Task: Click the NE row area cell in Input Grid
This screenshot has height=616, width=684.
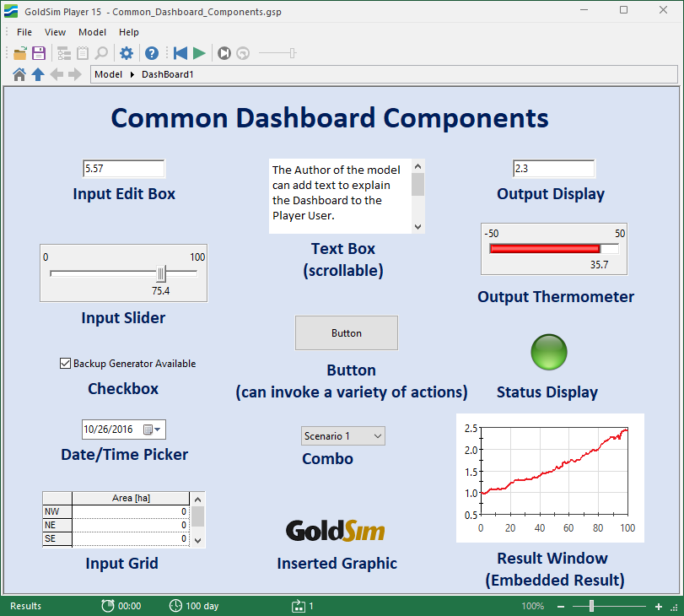Action: point(131,525)
